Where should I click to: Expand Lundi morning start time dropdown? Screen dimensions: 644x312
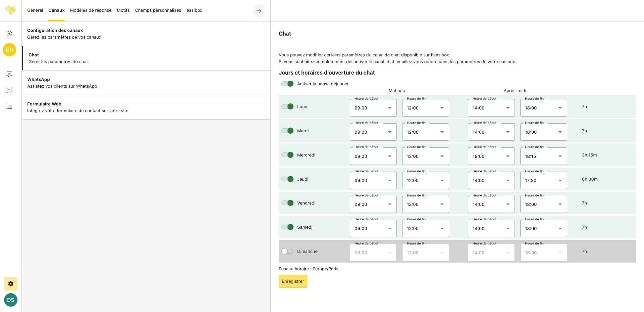coord(373,108)
